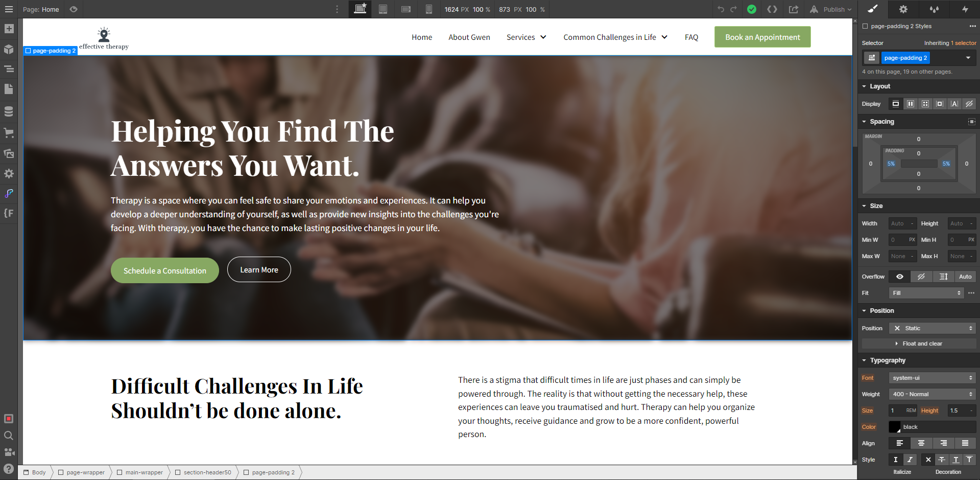The image size is (980, 480).
Task: Toggle italic text style
Action: point(910,460)
